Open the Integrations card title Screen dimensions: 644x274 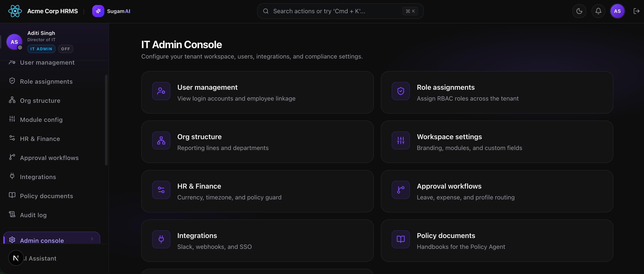pos(197,236)
